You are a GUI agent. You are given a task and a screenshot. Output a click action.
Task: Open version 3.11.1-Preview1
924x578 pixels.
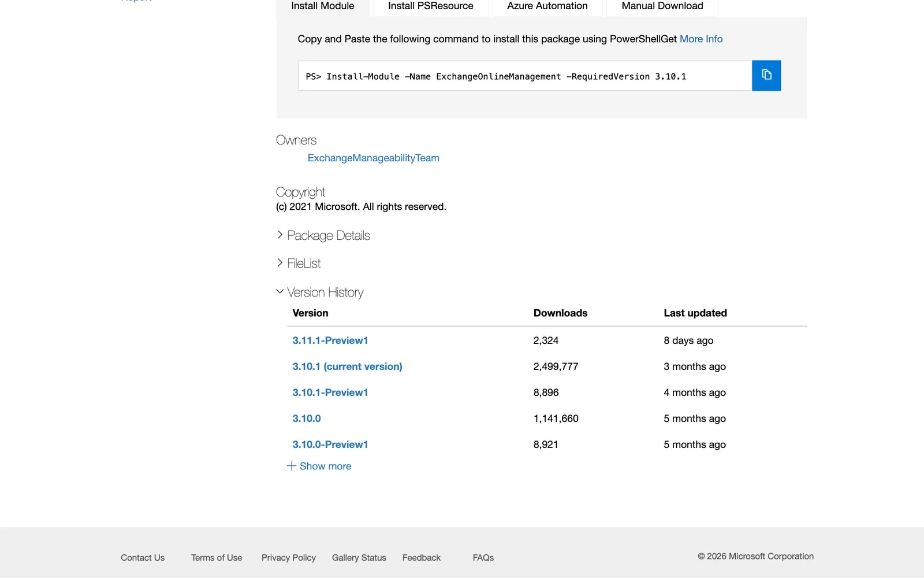[x=330, y=340]
